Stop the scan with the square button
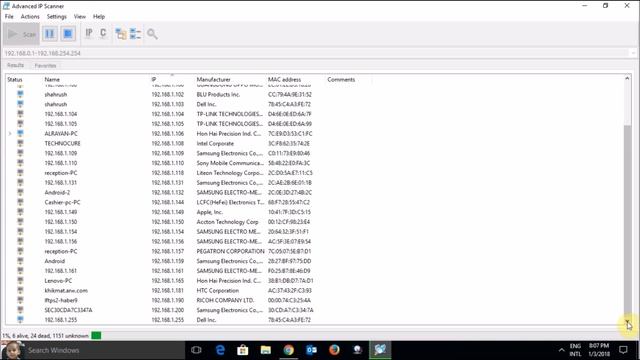The width and height of the screenshot is (640, 360). pyautogui.click(x=68, y=33)
